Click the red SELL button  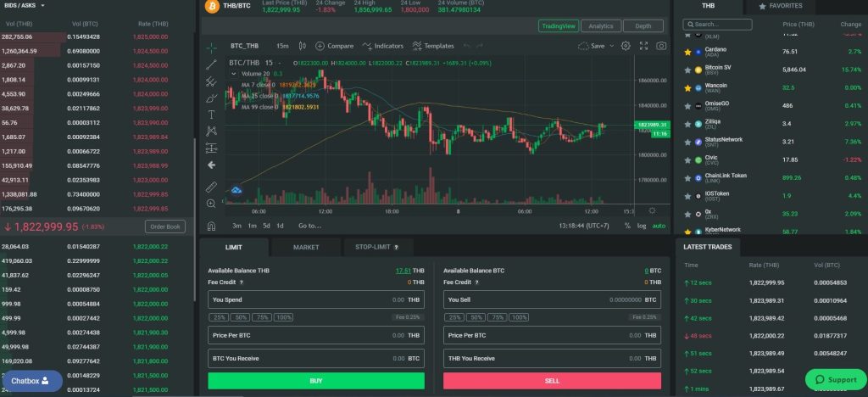(x=552, y=381)
